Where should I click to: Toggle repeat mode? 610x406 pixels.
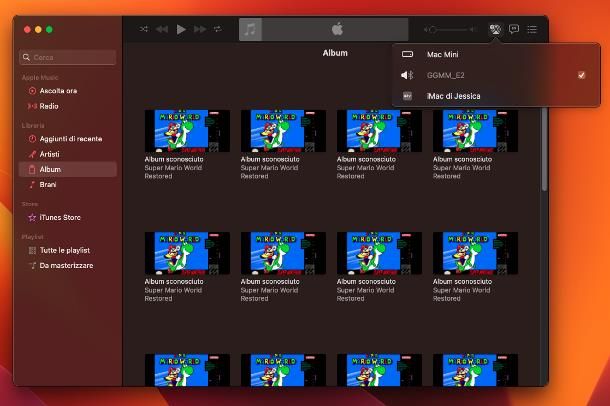pos(218,29)
